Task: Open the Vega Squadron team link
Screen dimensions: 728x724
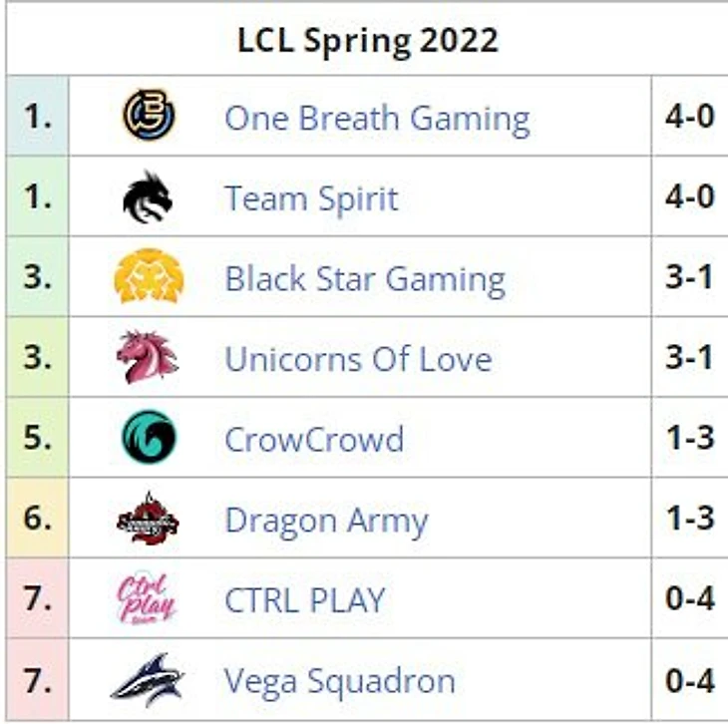Action: pyautogui.click(x=340, y=682)
